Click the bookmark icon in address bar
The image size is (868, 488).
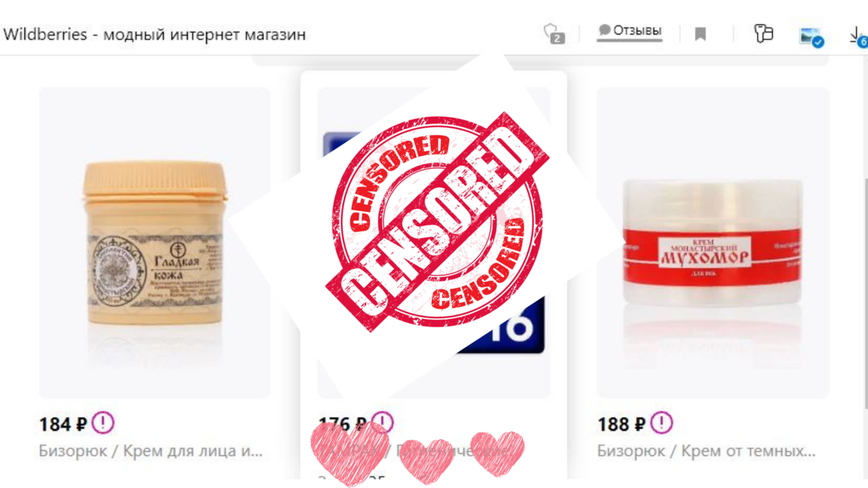tap(700, 34)
